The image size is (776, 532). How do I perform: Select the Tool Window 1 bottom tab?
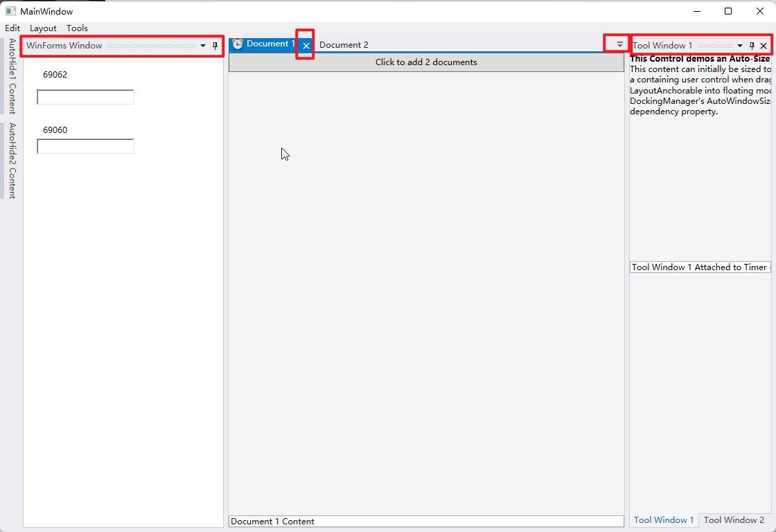coord(663,520)
